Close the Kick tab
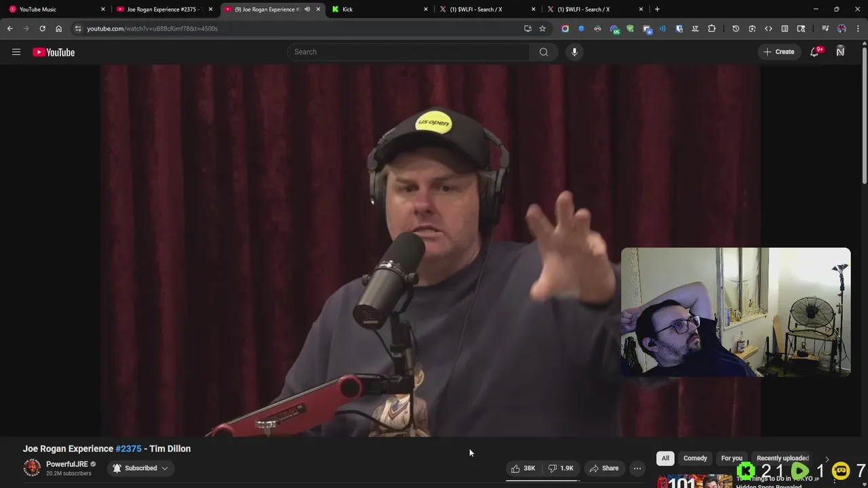This screenshot has height=488, width=868. point(426,9)
